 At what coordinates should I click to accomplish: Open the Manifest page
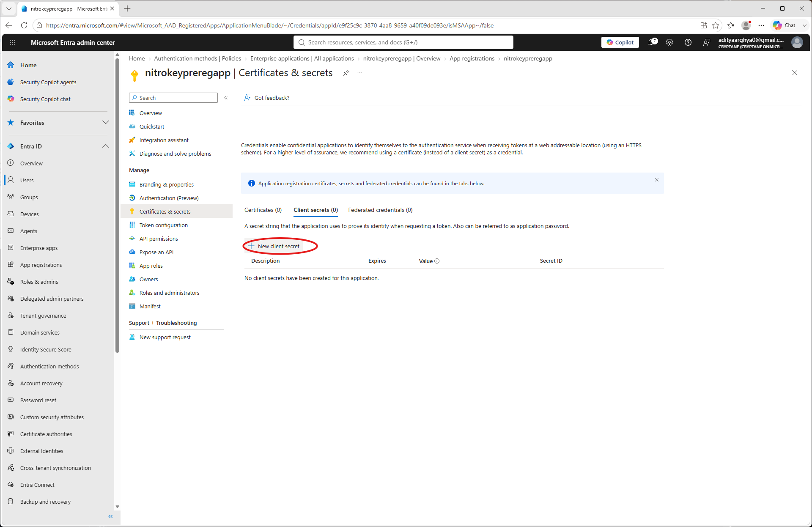(x=150, y=306)
